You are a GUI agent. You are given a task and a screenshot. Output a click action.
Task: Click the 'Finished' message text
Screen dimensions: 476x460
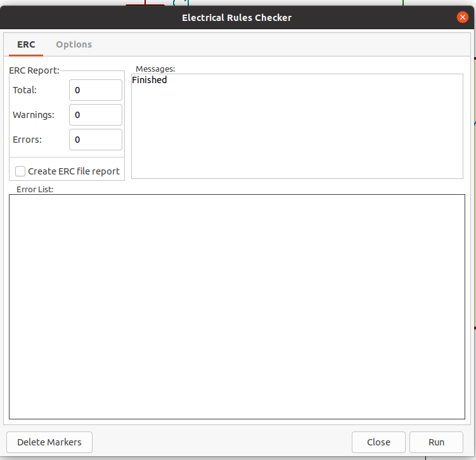[x=150, y=80]
